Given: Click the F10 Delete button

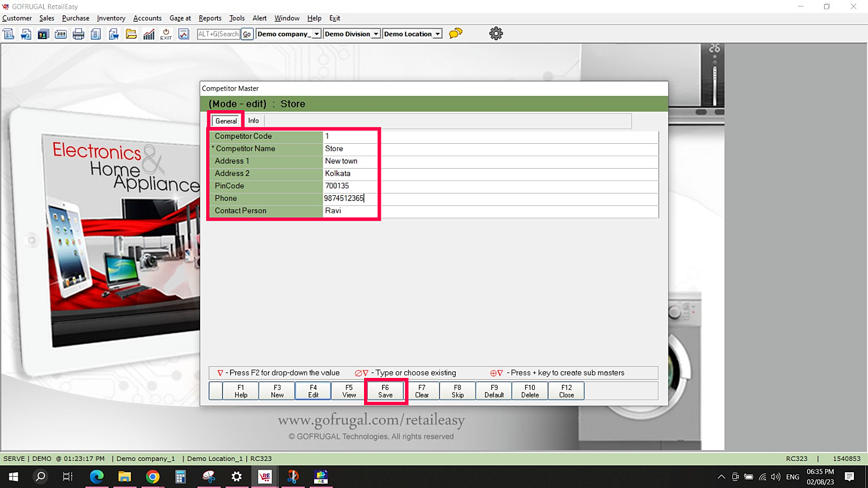Looking at the screenshot, I should (530, 391).
